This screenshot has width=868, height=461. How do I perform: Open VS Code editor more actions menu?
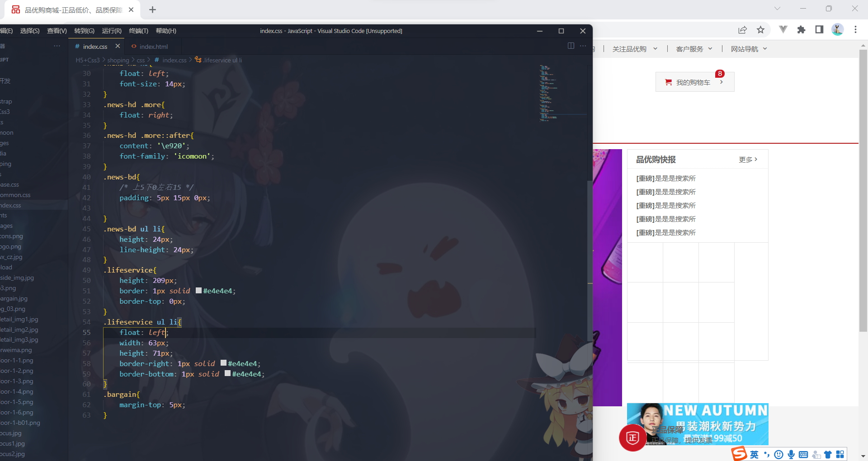point(583,46)
